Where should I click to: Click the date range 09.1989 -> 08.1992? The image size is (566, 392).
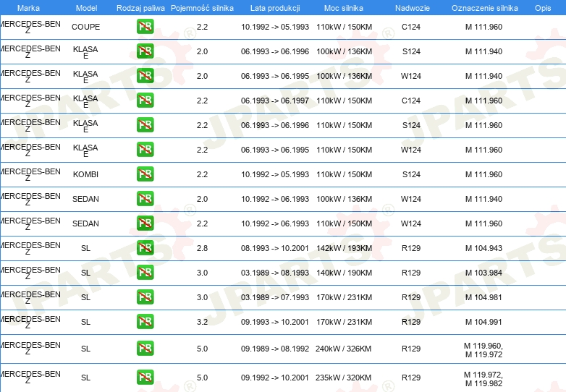click(x=275, y=349)
